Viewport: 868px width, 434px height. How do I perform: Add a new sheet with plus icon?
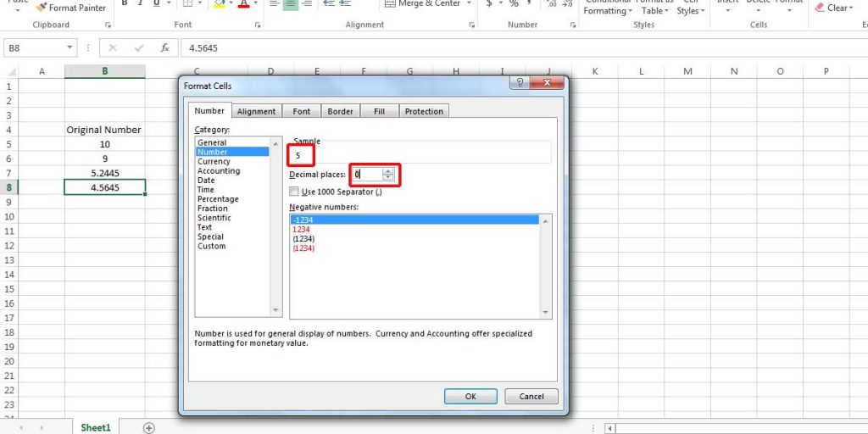148,427
